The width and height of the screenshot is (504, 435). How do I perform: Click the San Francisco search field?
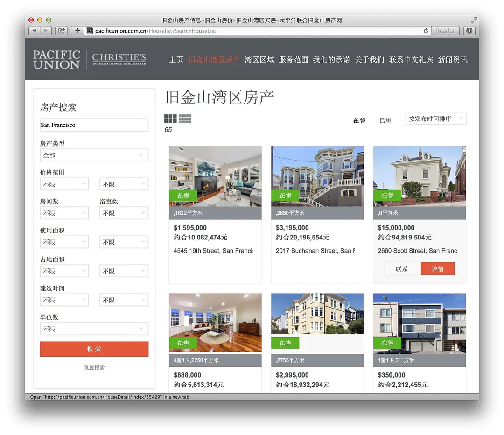[x=94, y=125]
